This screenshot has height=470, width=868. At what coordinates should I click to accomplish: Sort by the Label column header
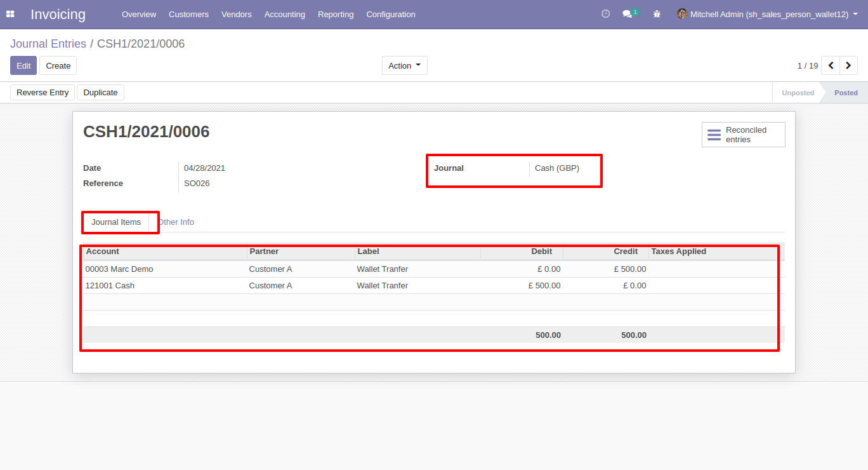(418, 252)
